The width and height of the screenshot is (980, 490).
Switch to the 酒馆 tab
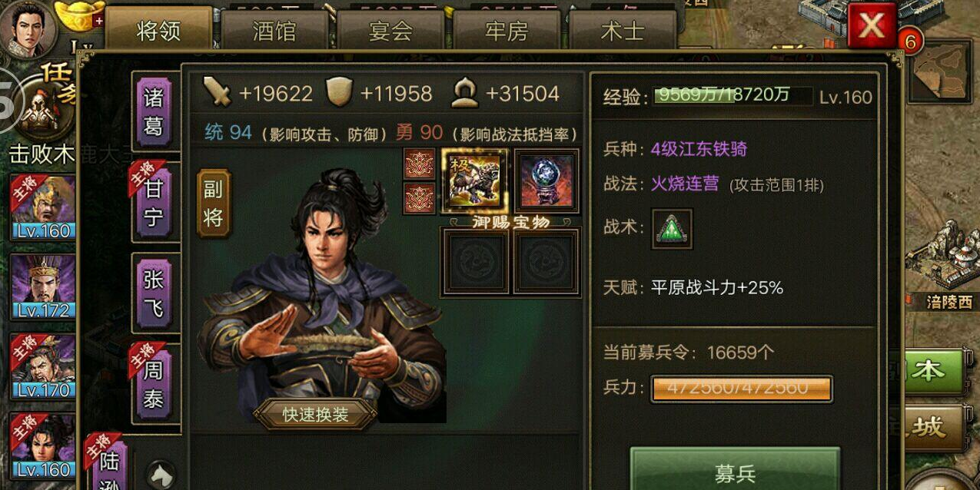click(274, 31)
